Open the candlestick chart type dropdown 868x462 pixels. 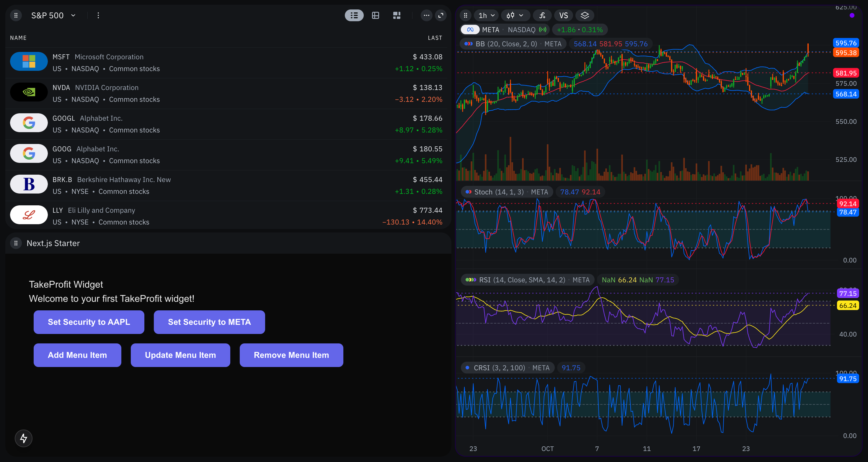pos(515,16)
